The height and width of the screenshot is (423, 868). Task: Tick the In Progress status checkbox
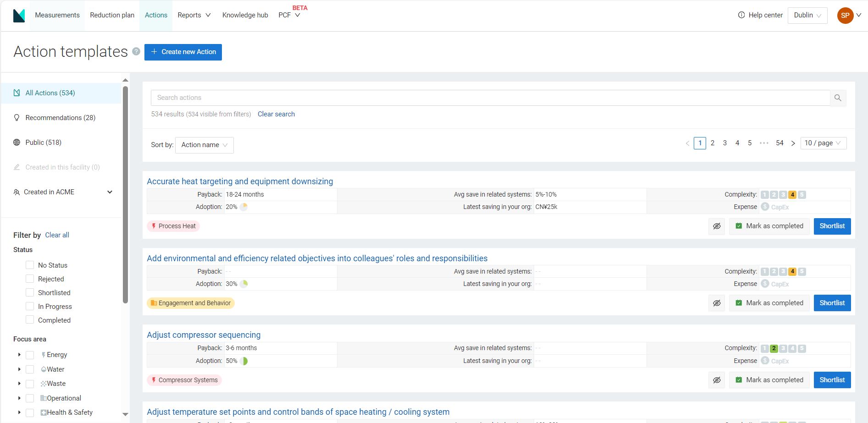point(30,306)
